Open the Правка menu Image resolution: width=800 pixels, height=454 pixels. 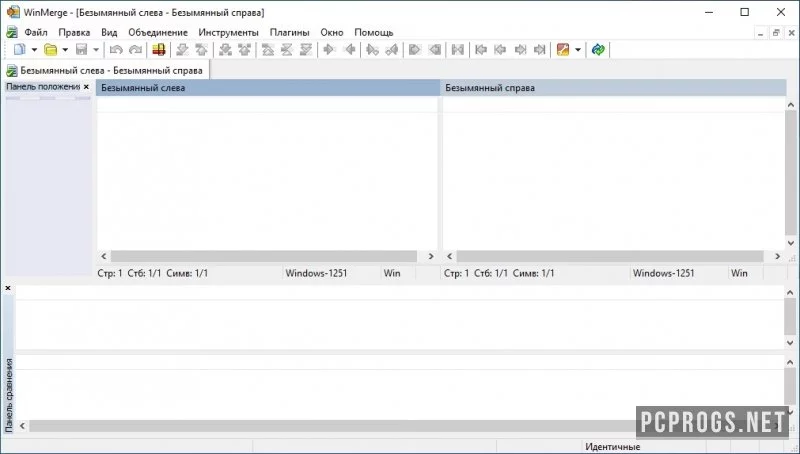74,32
